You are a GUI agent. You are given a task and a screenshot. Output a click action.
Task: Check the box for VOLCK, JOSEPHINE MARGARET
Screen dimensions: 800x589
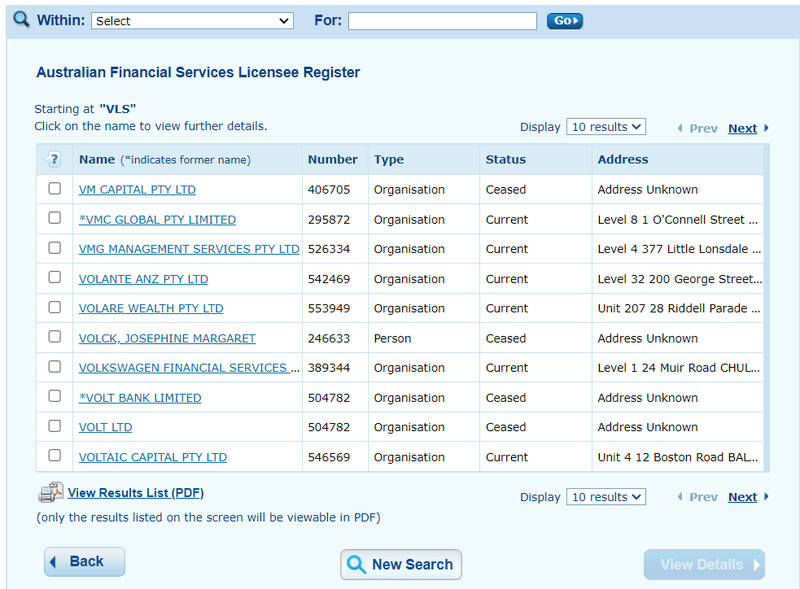pos(55,337)
